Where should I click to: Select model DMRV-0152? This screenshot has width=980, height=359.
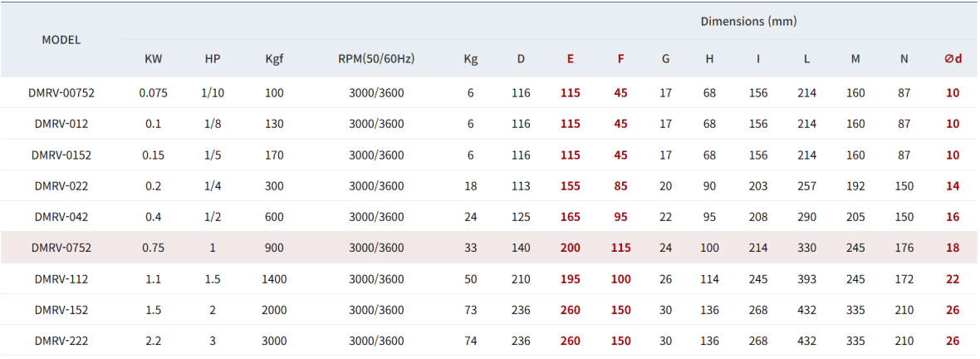pyautogui.click(x=61, y=155)
